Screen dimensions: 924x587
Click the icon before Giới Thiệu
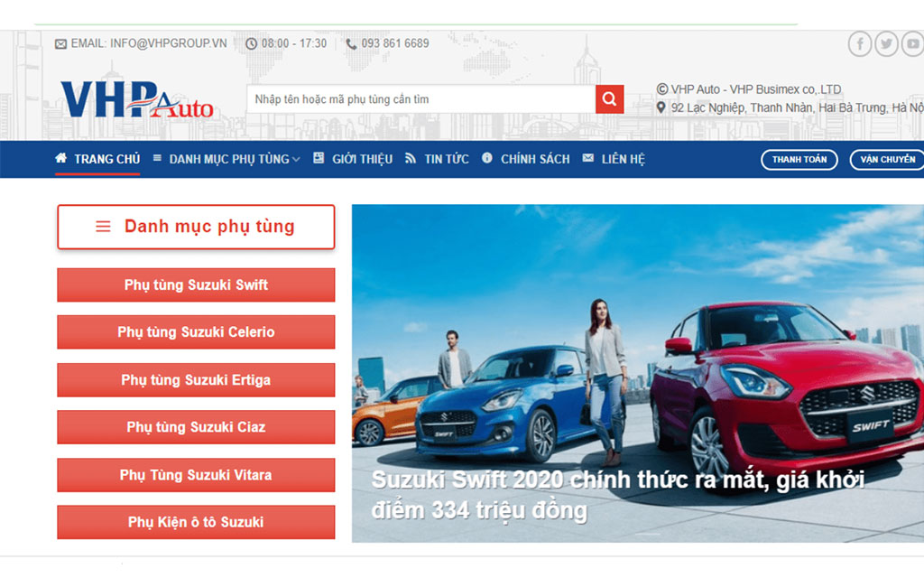[319, 157]
